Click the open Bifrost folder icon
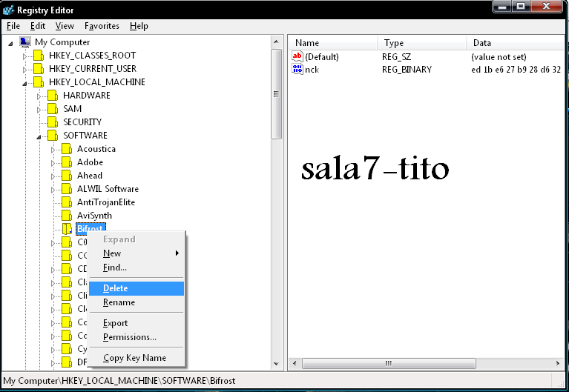 coord(67,229)
